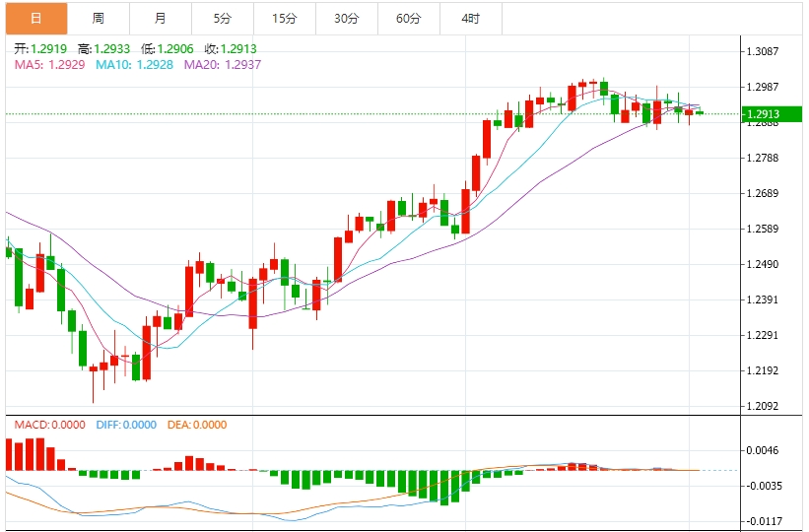Open the 月 monthly chart tab
This screenshot has height=532, width=809.
(x=161, y=19)
